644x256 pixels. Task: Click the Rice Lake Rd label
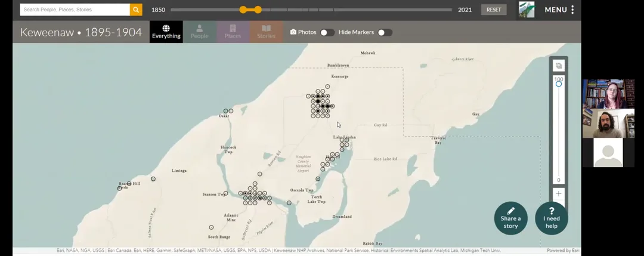pyautogui.click(x=385, y=159)
